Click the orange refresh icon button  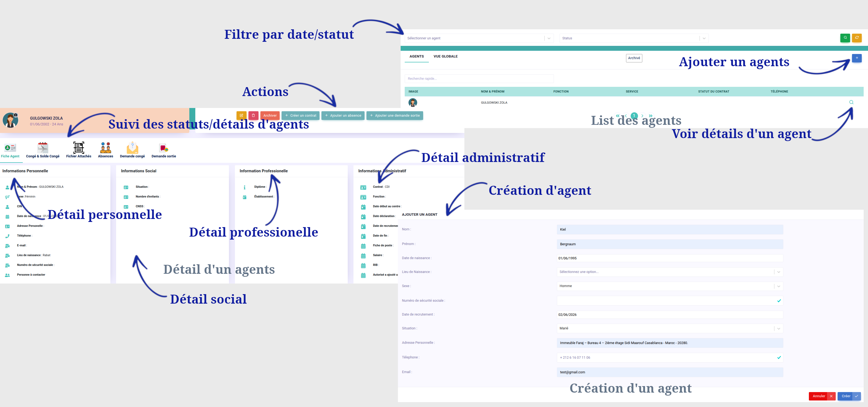point(857,38)
